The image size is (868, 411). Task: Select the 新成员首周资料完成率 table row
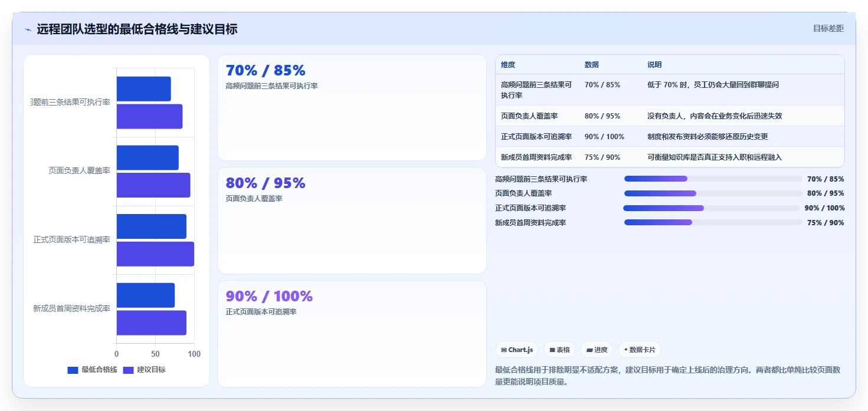[670, 157]
